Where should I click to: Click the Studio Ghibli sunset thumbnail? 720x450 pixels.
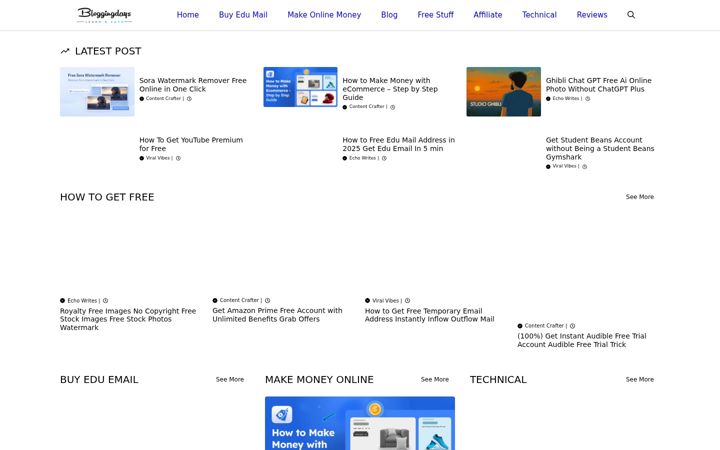[504, 91]
